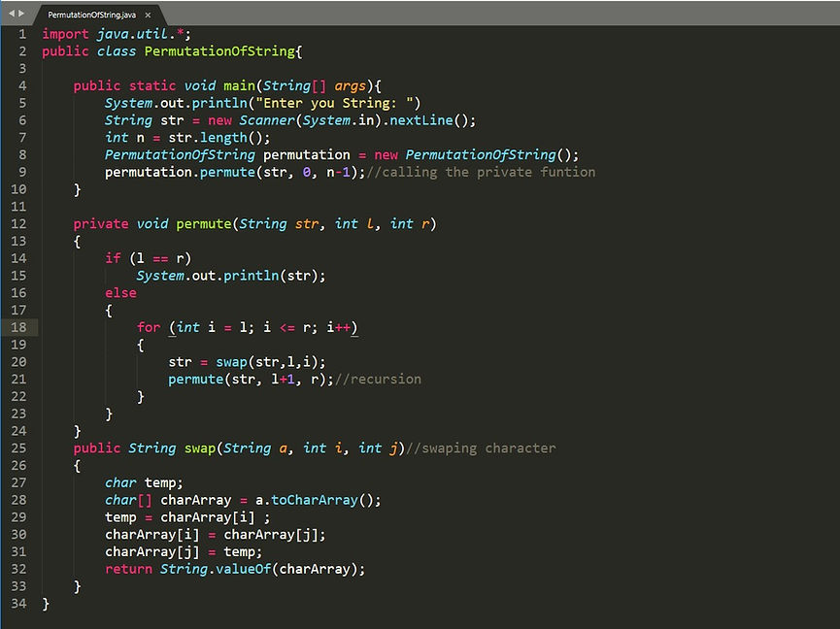Click 'i++' on line 18
The width and height of the screenshot is (840, 629).
tap(339, 327)
